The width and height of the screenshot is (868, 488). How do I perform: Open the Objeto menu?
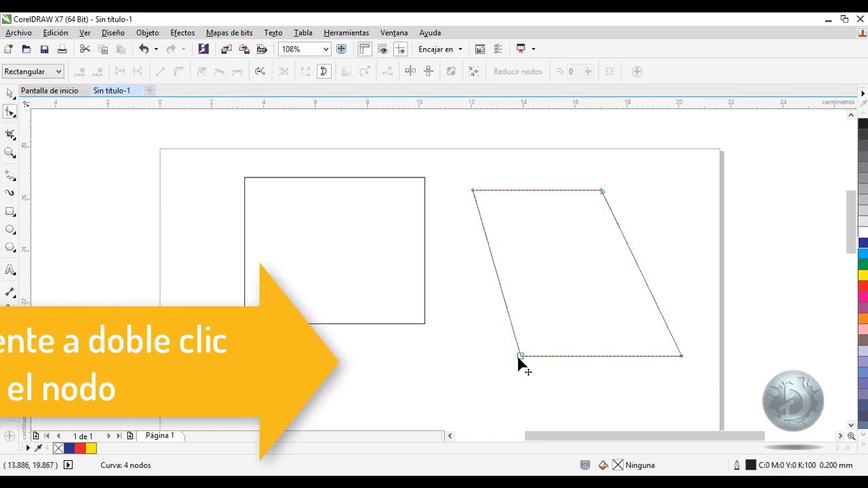147,33
